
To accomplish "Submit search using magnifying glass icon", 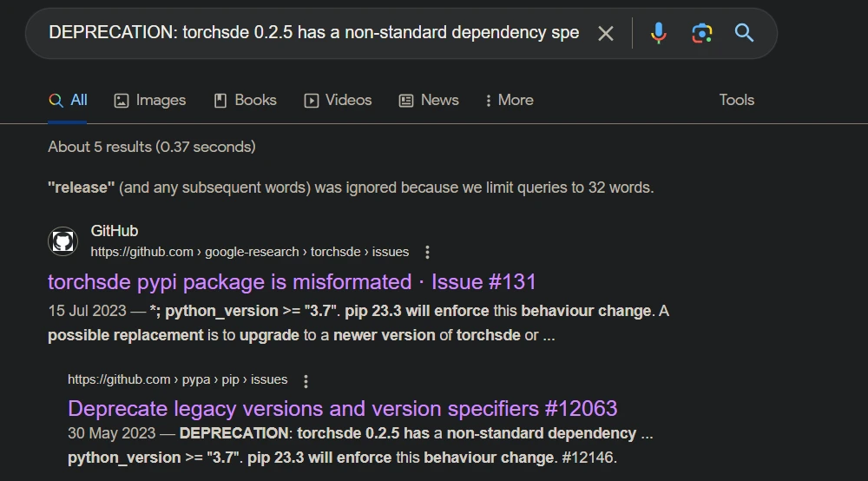I will [744, 33].
